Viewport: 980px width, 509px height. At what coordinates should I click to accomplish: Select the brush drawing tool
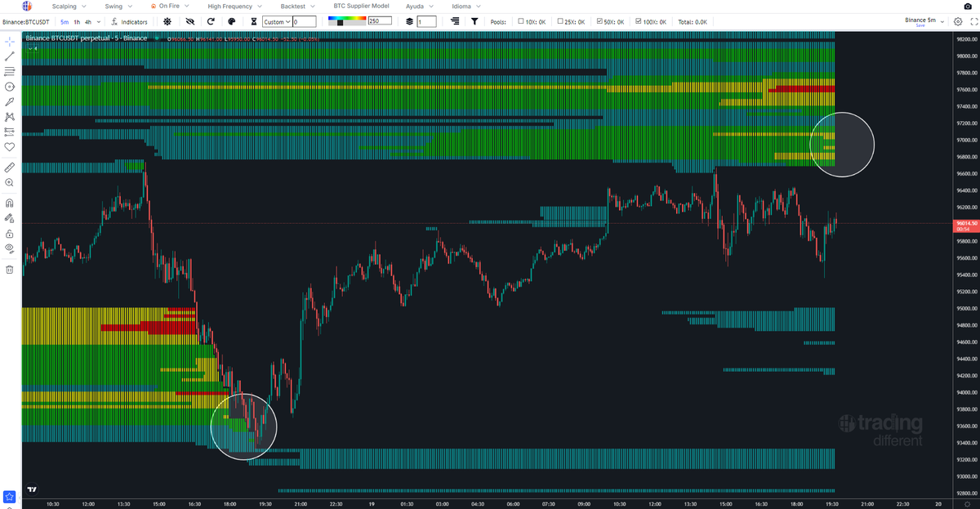coord(10,101)
